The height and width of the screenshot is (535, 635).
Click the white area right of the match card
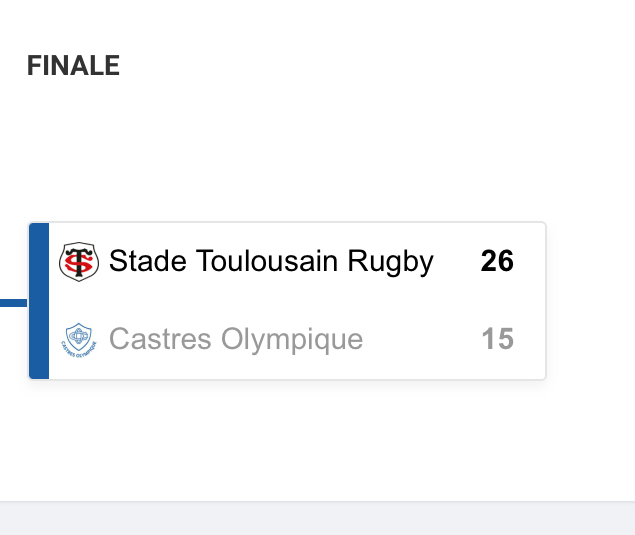(x=590, y=301)
